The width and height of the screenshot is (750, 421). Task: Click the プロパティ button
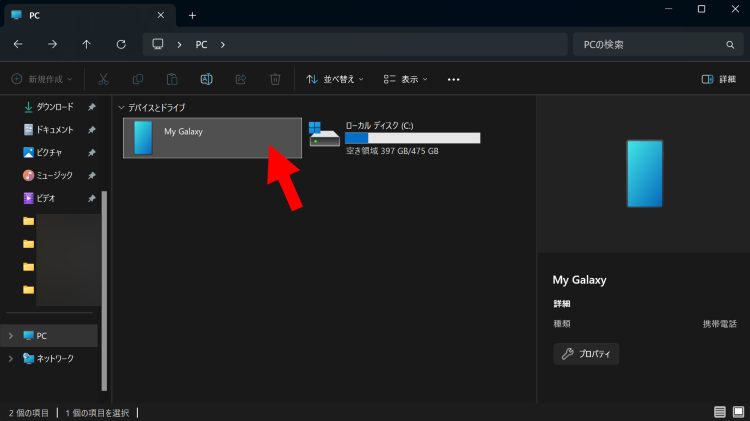[x=586, y=354]
